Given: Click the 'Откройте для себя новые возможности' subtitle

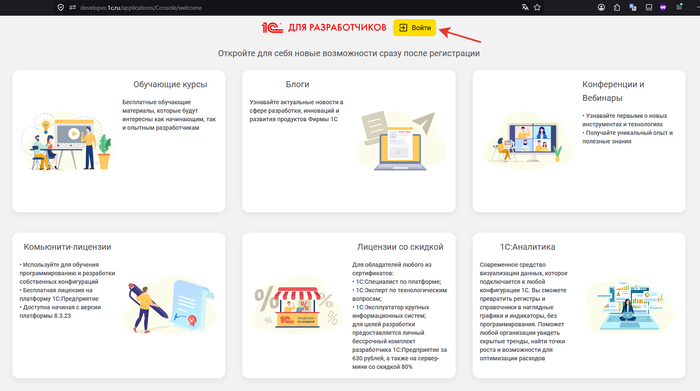Looking at the screenshot, I should pyautogui.click(x=349, y=53).
